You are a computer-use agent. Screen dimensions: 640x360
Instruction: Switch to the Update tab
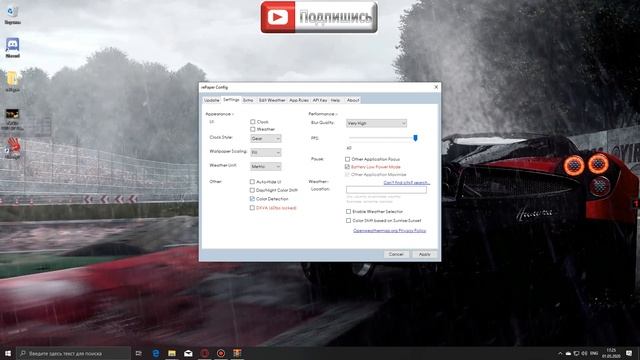point(211,100)
